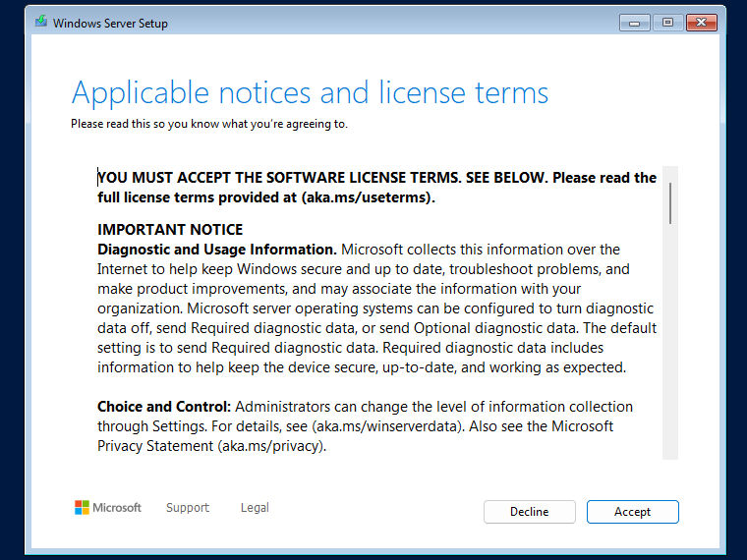The width and height of the screenshot is (747, 560).
Task: Maximize the Windows Server Setup window
Action: point(667,23)
